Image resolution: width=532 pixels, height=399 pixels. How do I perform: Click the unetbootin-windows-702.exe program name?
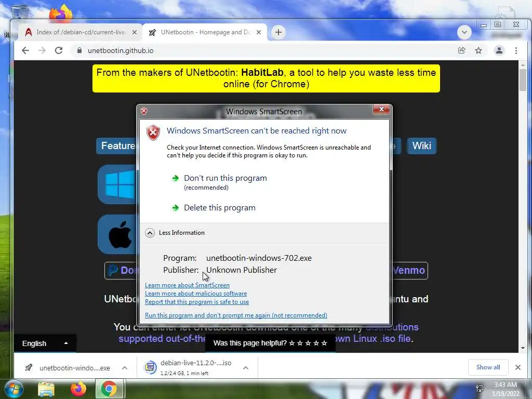[x=259, y=258]
